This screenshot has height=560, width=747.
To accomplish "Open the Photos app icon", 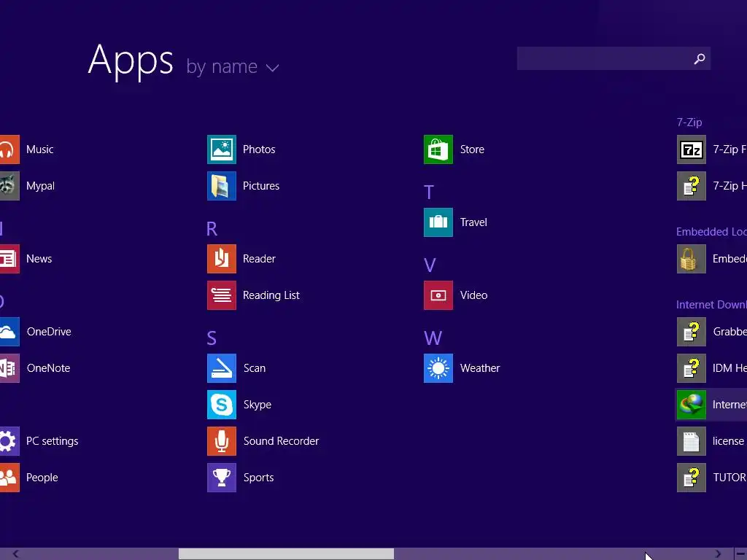I will point(222,149).
